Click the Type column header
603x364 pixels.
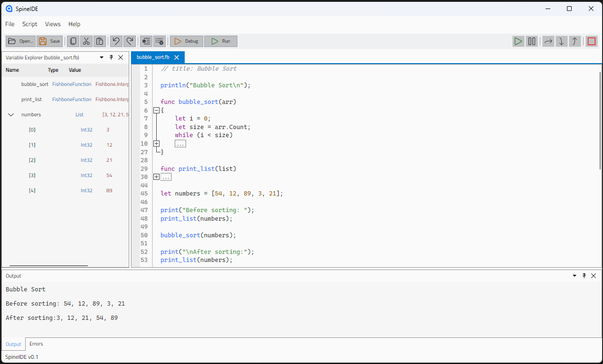53,70
